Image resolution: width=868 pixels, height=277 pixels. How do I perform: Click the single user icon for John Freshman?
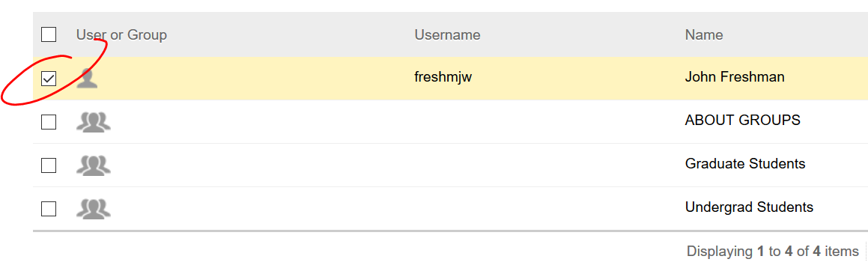pyautogui.click(x=87, y=78)
